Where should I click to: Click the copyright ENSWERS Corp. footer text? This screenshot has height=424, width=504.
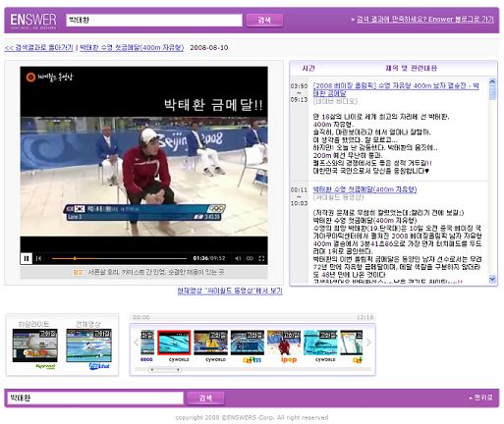[252, 417]
